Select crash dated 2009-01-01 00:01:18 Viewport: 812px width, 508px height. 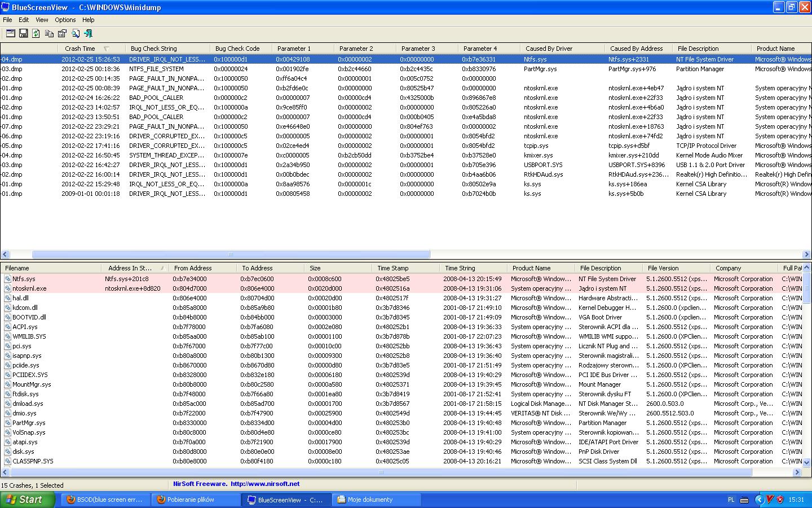click(x=406, y=194)
